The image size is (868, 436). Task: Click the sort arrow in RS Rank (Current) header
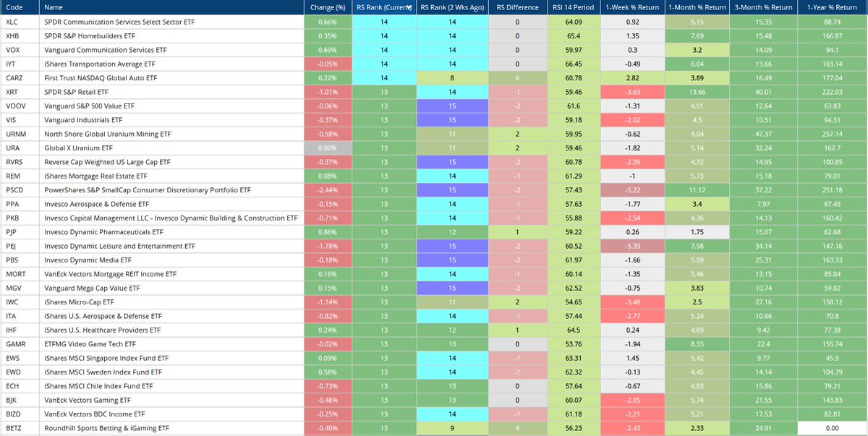[409, 8]
